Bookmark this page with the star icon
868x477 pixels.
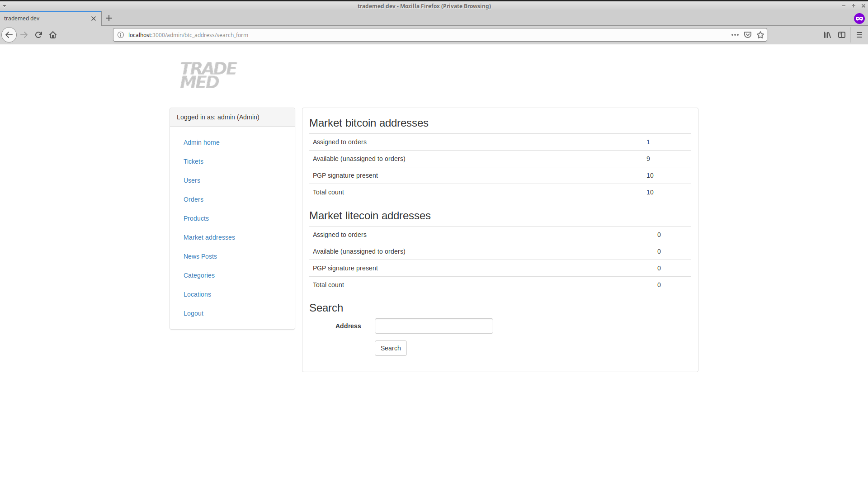pyautogui.click(x=760, y=35)
